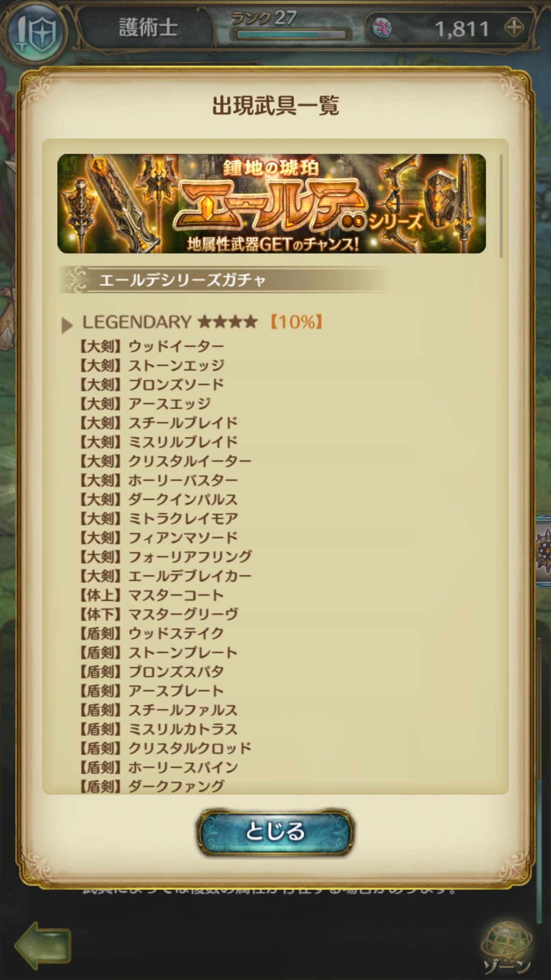The height and width of the screenshot is (980, 551).
Task: Close the list with とじる button
Action: coord(275,832)
